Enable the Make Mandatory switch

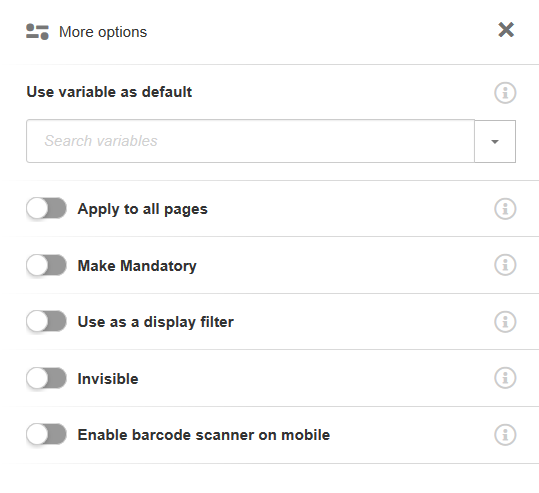pyautogui.click(x=46, y=265)
